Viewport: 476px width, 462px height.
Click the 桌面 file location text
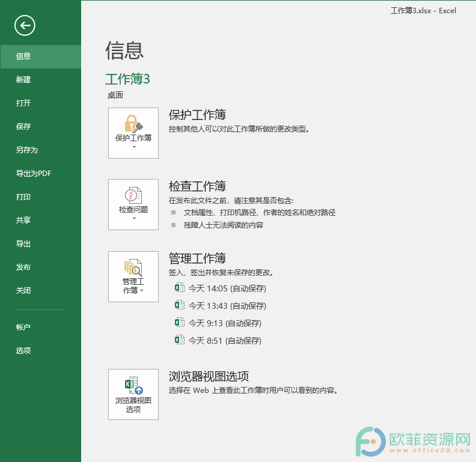coord(115,96)
